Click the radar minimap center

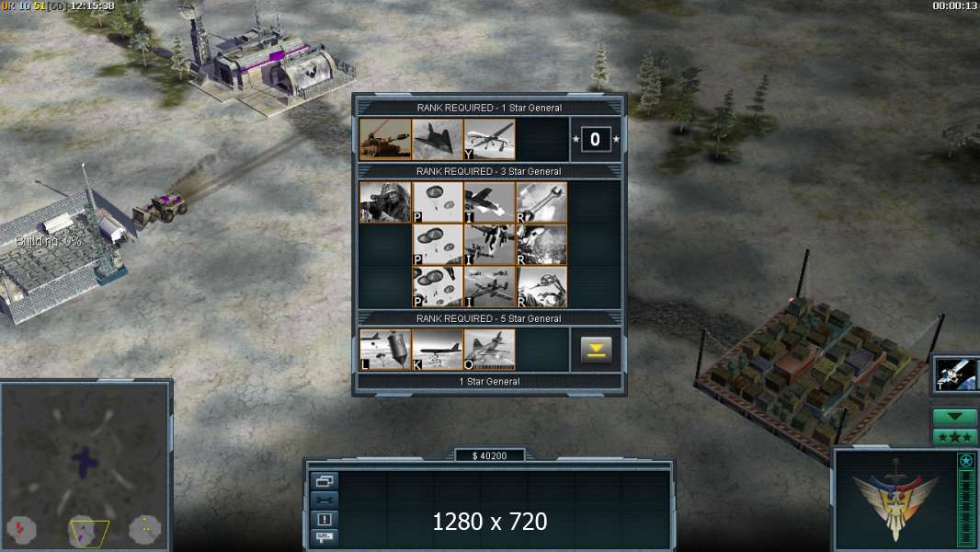[85, 464]
